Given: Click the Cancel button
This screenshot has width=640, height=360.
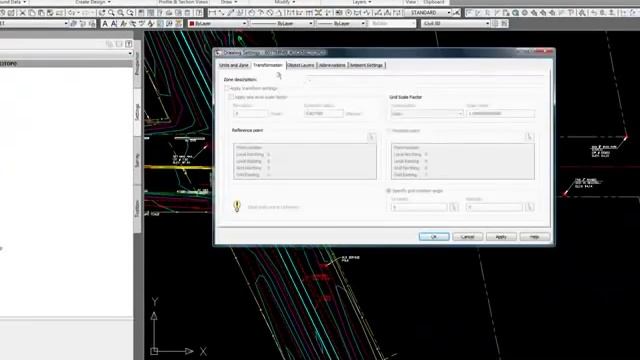Looking at the screenshot, I should (467, 237).
